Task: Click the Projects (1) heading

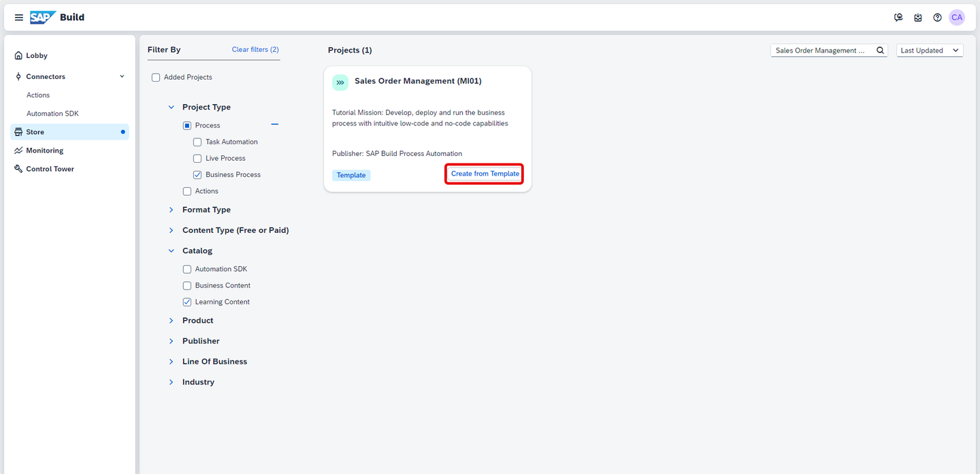Action: point(350,50)
